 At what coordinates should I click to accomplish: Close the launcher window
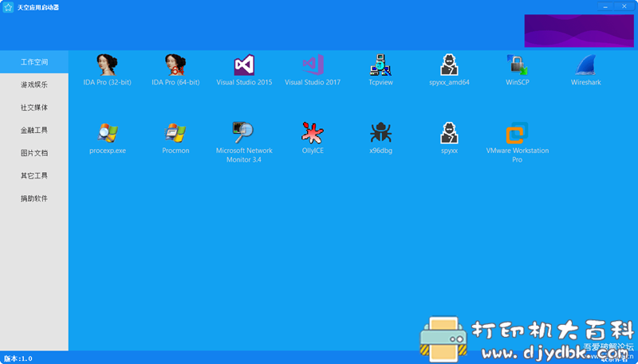coord(624,6)
